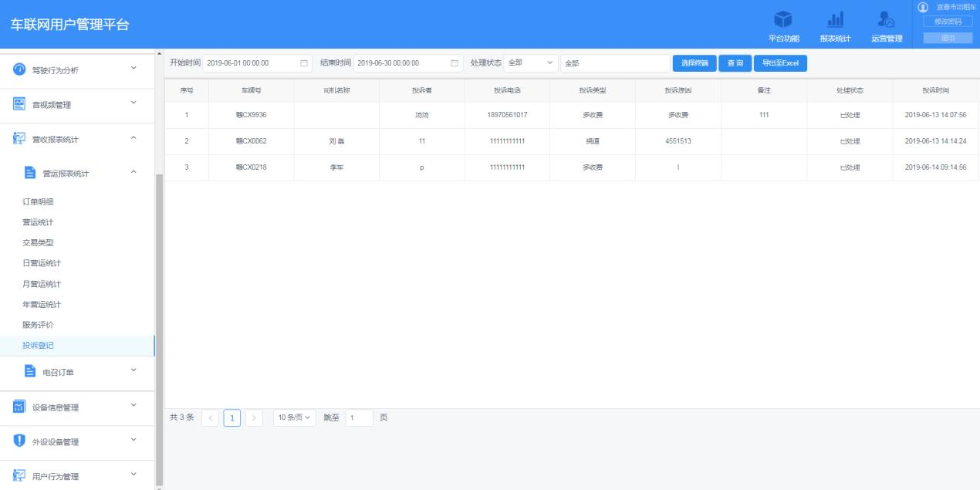
Task: Open the 报表统计 bar chart icon
Action: coord(835,19)
